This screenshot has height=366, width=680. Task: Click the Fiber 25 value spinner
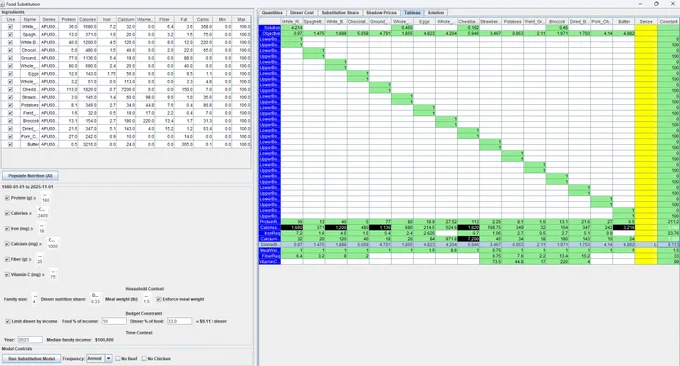[x=39, y=259]
